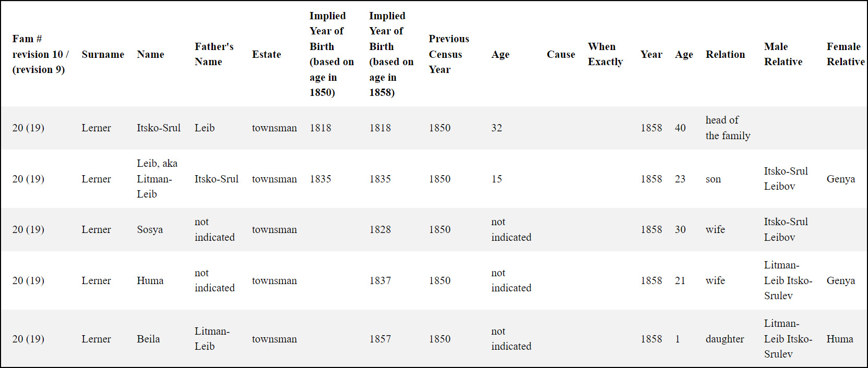Click the Estate column header
868x368 pixels.
pyautogui.click(x=266, y=54)
